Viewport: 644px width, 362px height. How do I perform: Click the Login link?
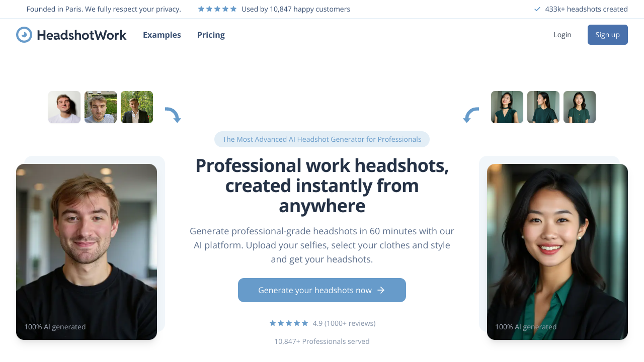click(x=562, y=35)
